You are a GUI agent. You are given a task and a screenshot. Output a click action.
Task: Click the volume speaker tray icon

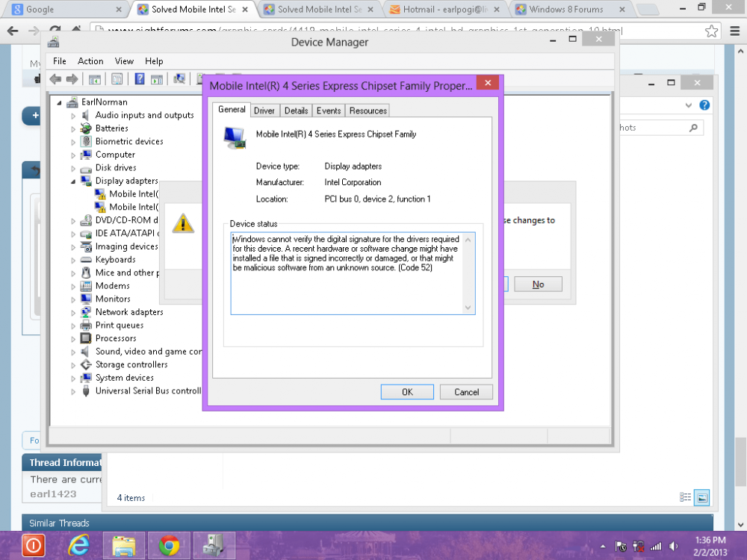click(673, 547)
